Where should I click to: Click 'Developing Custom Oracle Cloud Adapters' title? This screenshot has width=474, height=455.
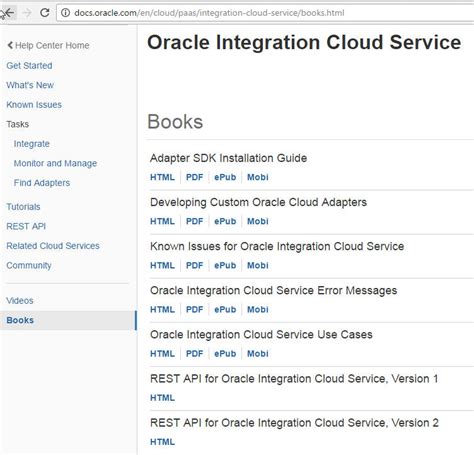[x=258, y=202]
